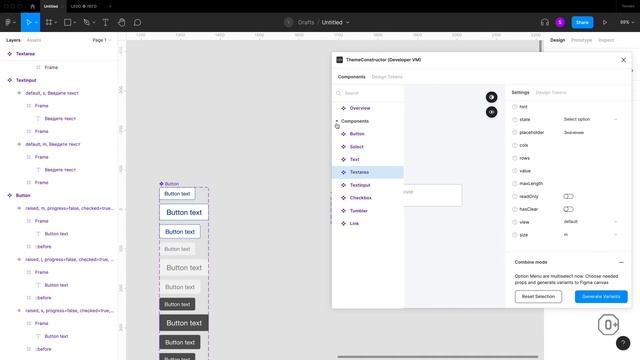Toggle the hasClear switch
Image resolution: width=640 pixels, height=360 pixels.
pyautogui.click(x=568, y=209)
